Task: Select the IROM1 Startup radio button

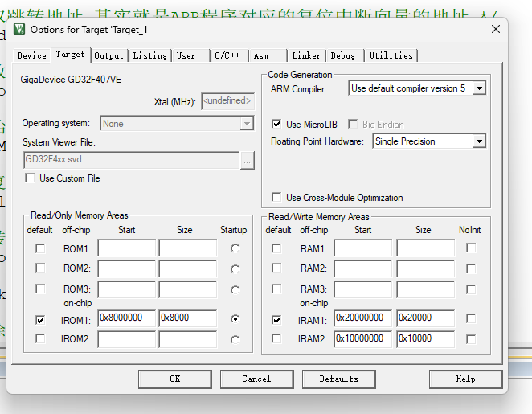Action: point(235,319)
